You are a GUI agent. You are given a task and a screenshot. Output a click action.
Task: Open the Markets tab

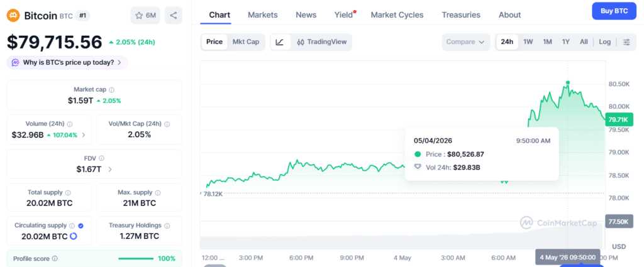tap(263, 15)
